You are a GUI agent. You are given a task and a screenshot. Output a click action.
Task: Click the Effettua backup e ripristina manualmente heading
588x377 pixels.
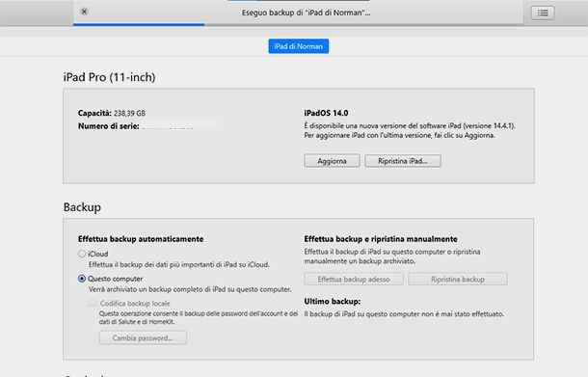click(x=381, y=239)
